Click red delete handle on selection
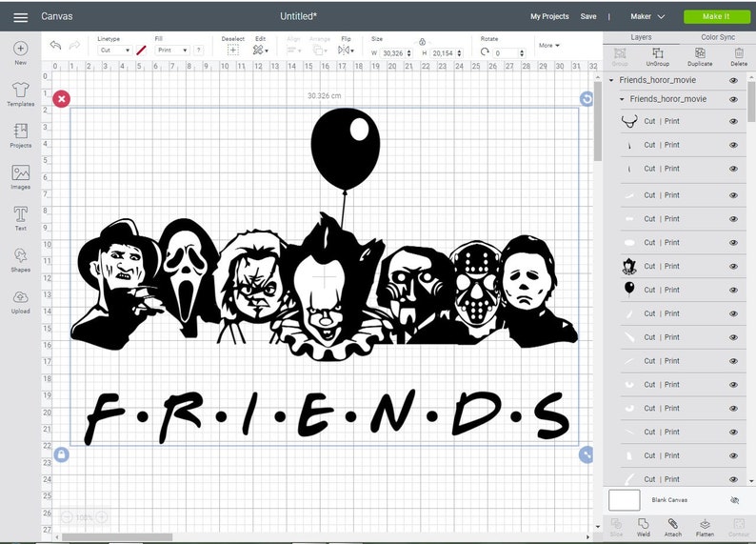756x544 pixels. point(61,99)
